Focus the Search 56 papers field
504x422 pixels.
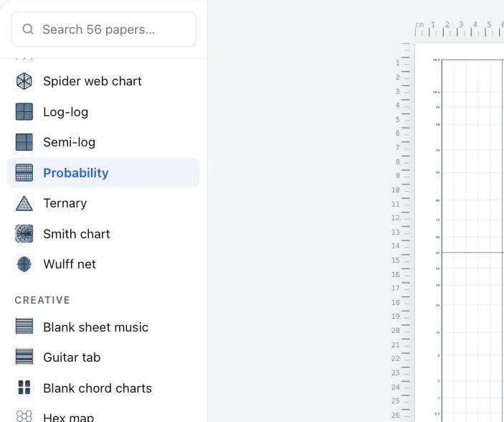[103, 29]
